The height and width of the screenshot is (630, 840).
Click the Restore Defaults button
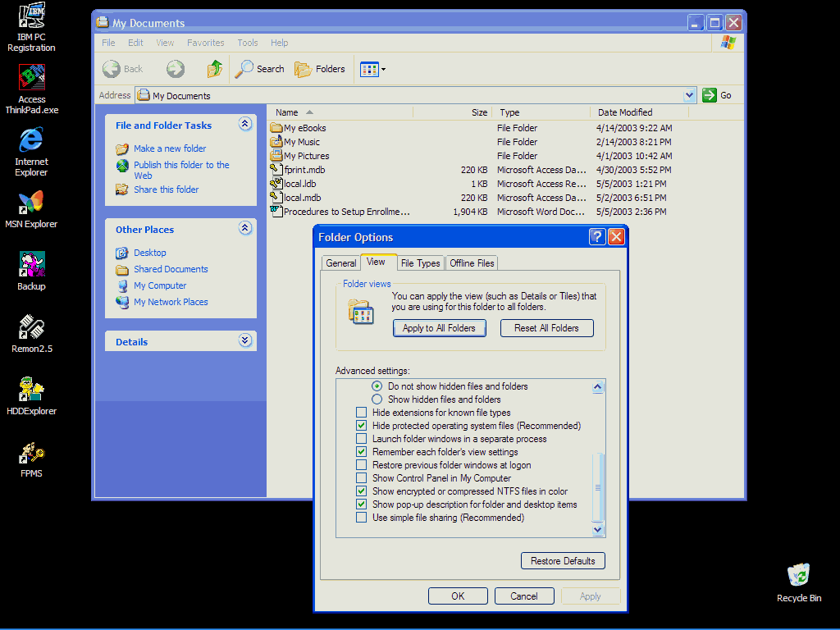[x=563, y=561]
